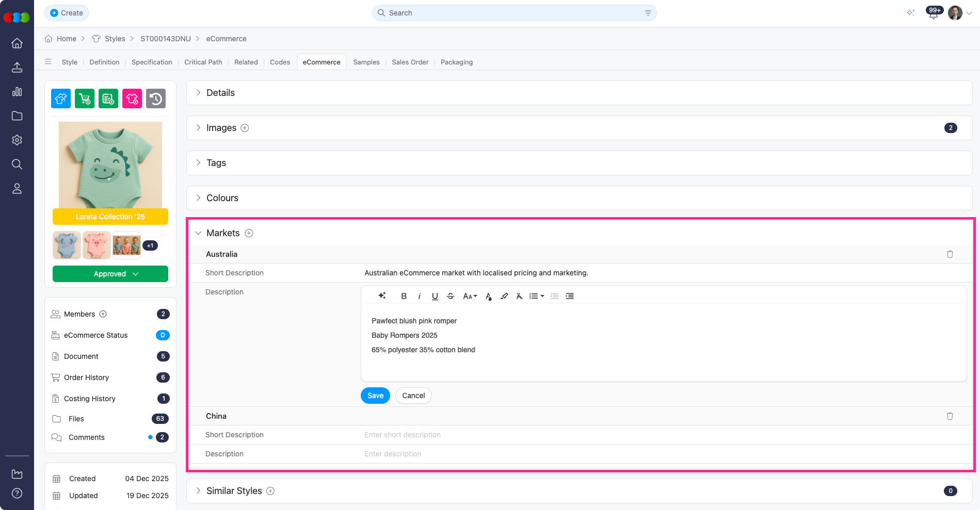
Task: Click the AI assist sparkle icon in editor
Action: click(x=382, y=295)
